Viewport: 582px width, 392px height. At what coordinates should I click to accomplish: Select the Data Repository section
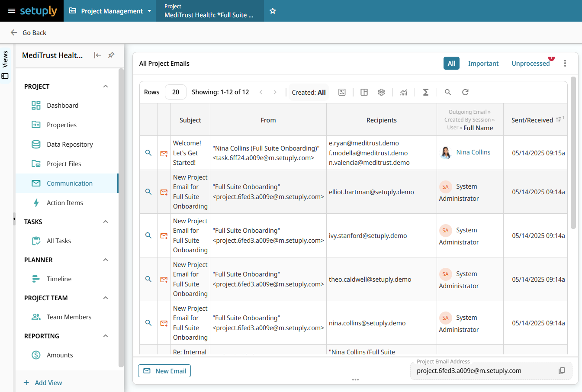click(69, 144)
